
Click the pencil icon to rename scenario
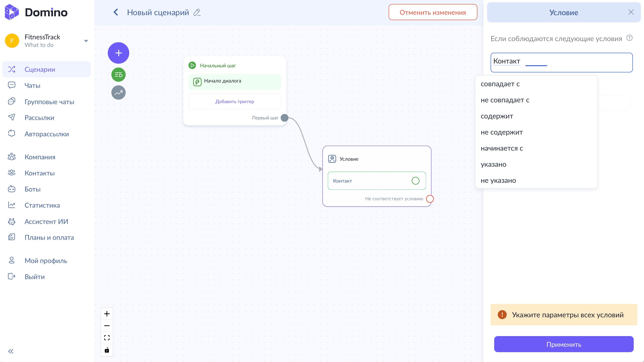[197, 13]
